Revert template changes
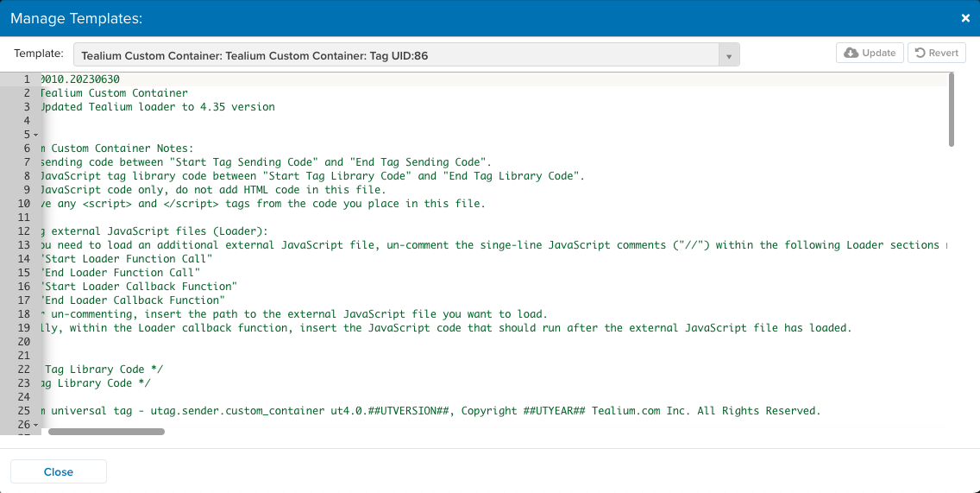980x493 pixels. pos(936,54)
